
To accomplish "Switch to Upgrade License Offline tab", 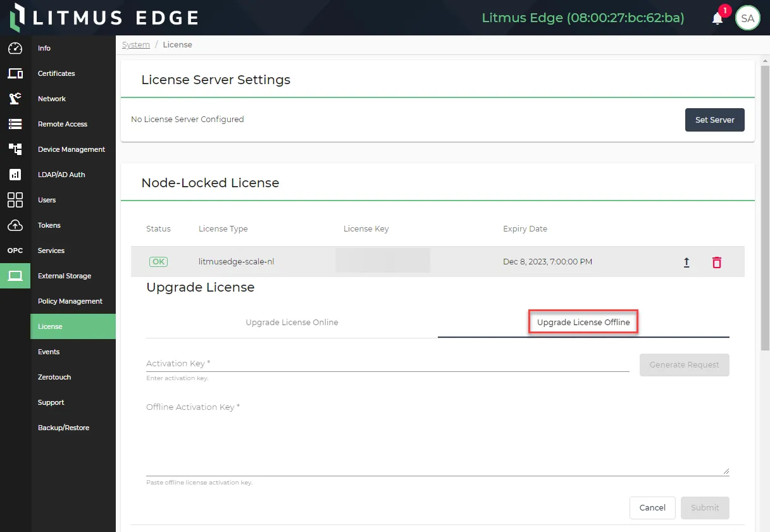I will click(583, 323).
